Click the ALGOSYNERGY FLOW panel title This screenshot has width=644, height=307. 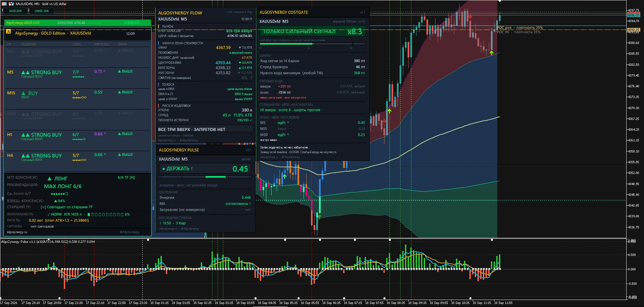click(x=180, y=13)
